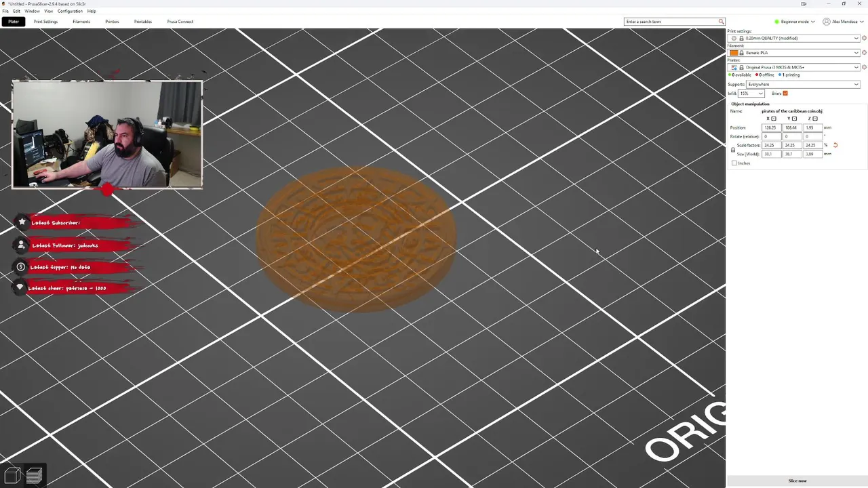Click the '1 printing' printer status
The image size is (868, 488).
pos(789,75)
